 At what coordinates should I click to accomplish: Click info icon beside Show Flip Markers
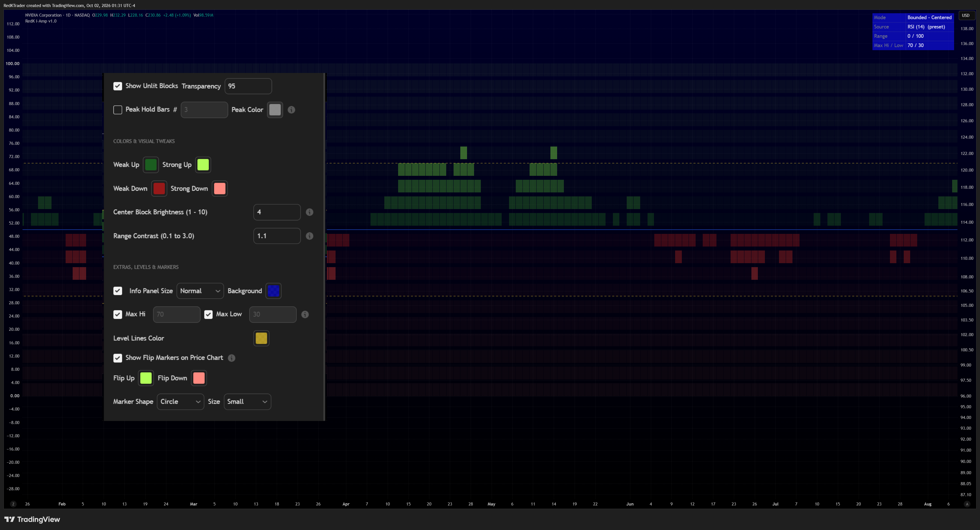coord(231,358)
